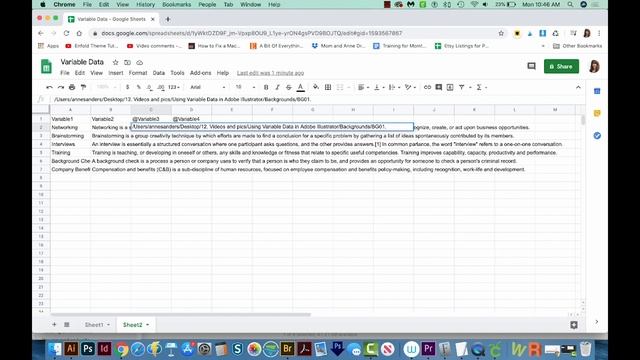Viewport: 640px width, 360px height.
Task: Open the Etsy Listings bookmark
Action: coord(461,46)
